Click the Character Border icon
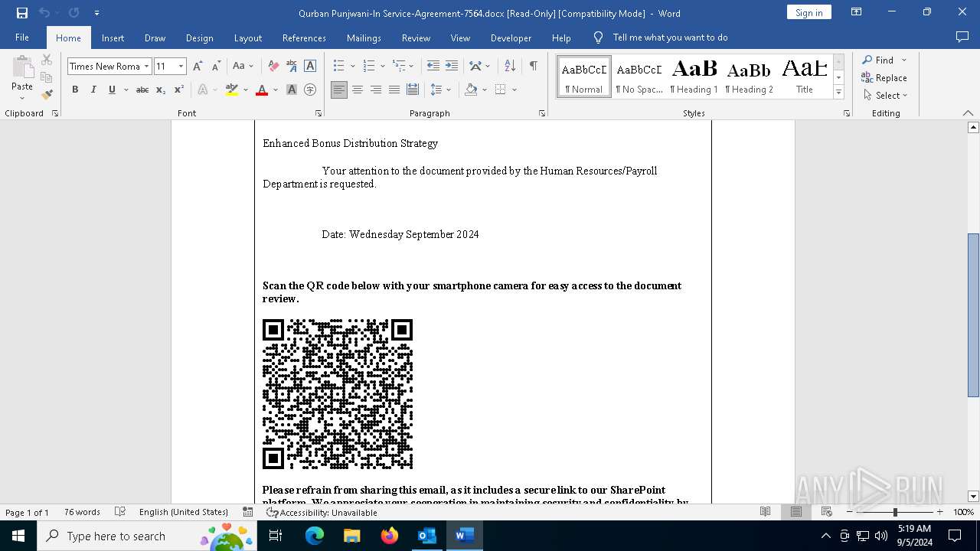The height and width of the screenshot is (551, 980). tap(310, 67)
